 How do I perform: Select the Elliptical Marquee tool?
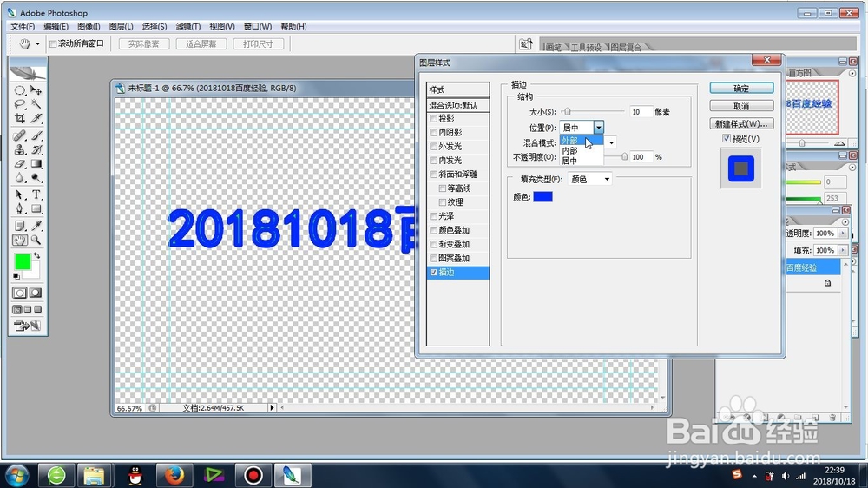tap(19, 89)
